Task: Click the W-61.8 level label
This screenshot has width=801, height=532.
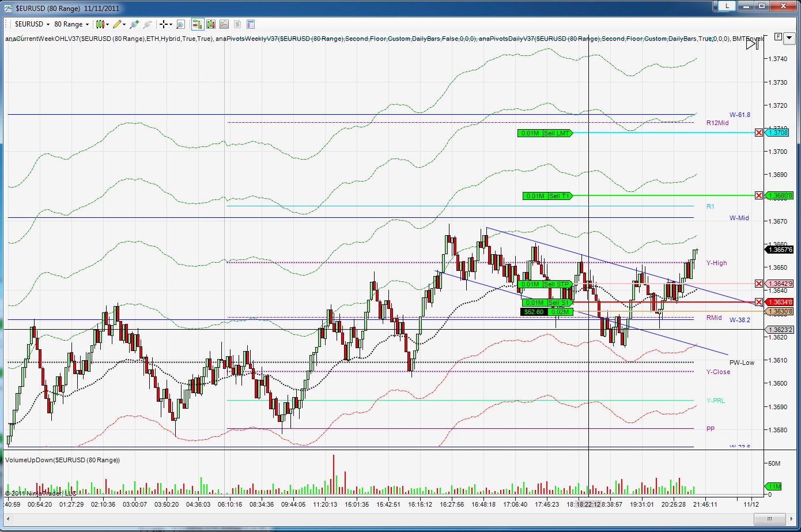Action: coord(740,115)
